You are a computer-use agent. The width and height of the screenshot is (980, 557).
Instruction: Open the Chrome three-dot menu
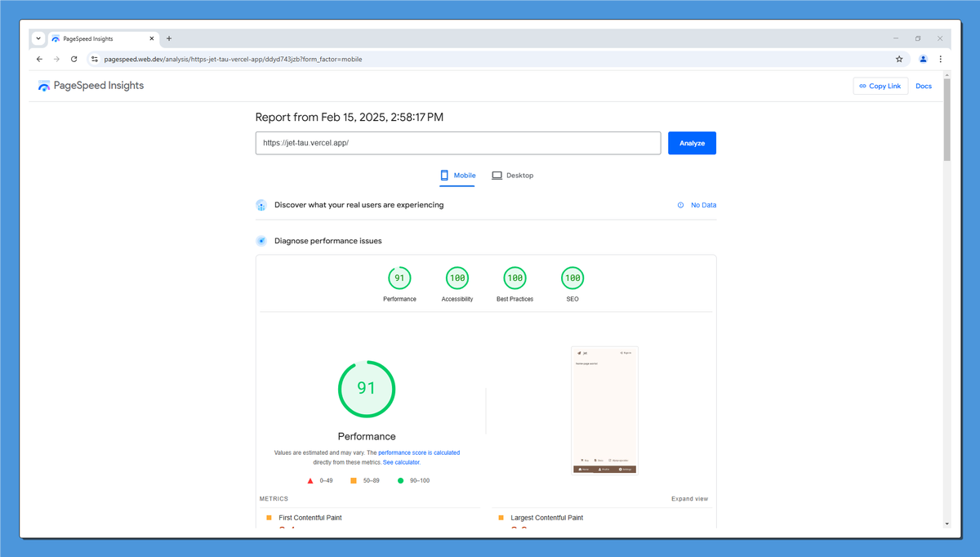[x=941, y=59]
